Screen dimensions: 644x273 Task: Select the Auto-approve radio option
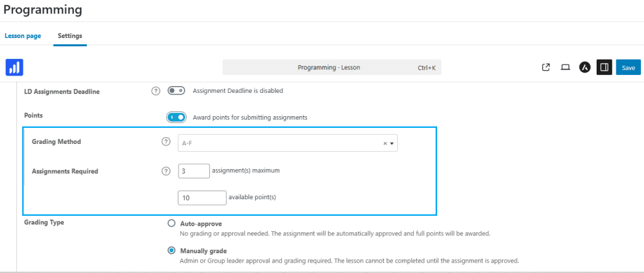click(171, 224)
